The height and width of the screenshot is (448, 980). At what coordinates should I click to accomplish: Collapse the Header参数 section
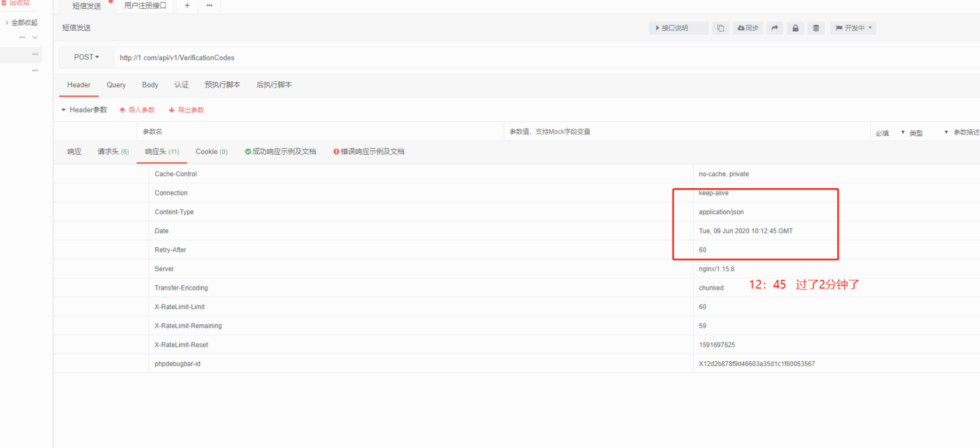pyautogui.click(x=85, y=110)
